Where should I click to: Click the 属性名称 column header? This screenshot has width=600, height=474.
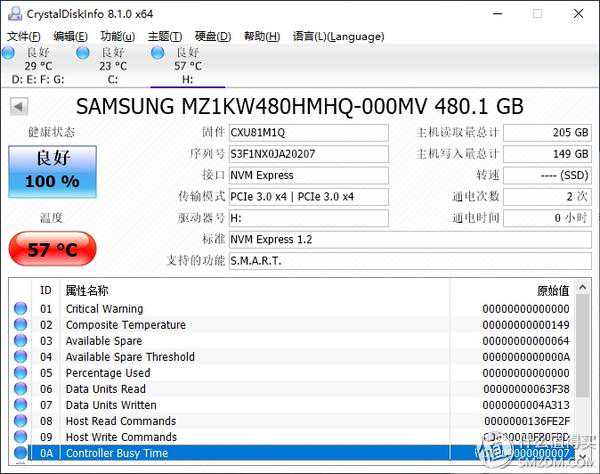click(90, 289)
